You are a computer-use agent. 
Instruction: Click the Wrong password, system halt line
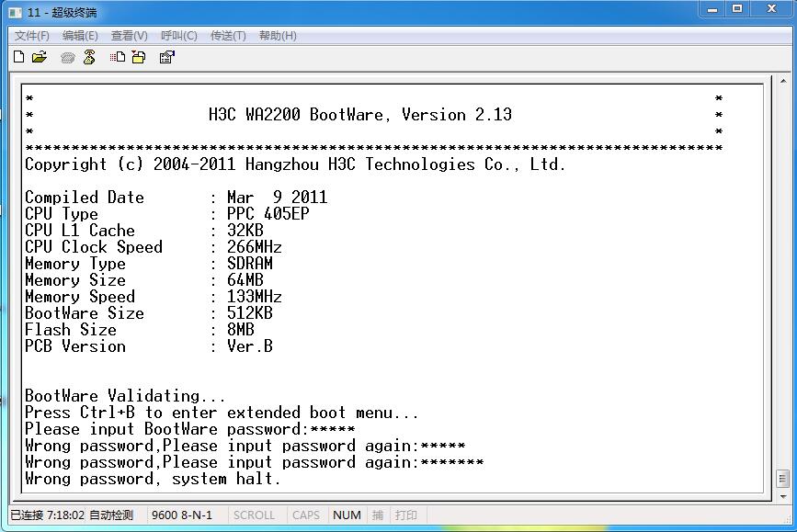tap(153, 479)
